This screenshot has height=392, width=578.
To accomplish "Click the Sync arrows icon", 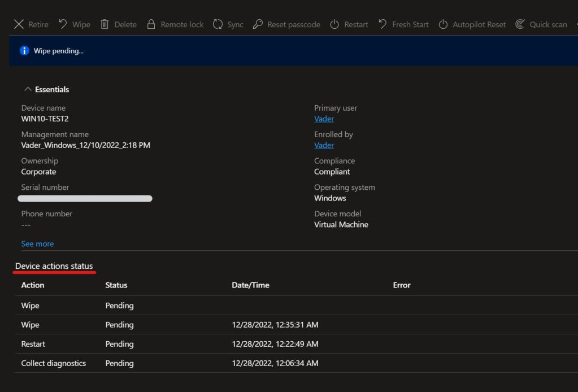I will click(x=218, y=24).
